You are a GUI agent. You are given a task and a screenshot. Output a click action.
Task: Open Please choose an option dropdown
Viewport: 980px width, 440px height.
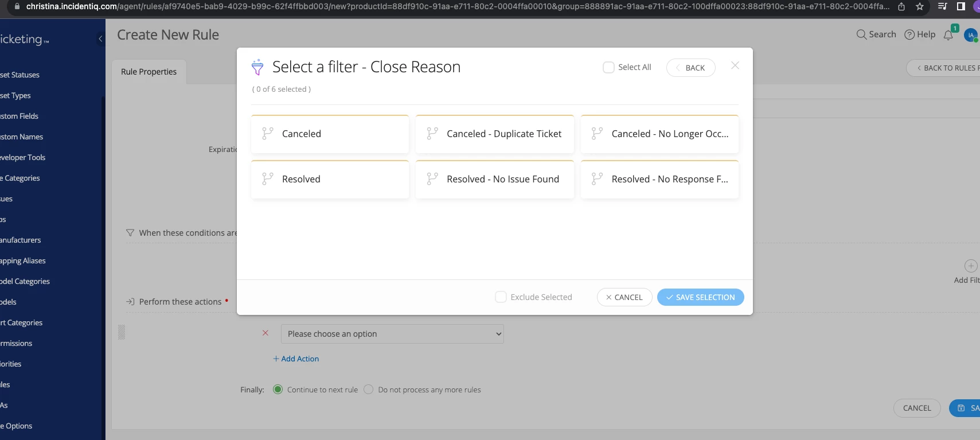click(392, 334)
